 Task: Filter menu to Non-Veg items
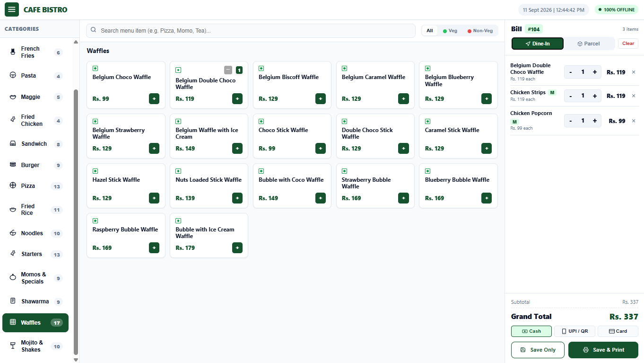480,31
